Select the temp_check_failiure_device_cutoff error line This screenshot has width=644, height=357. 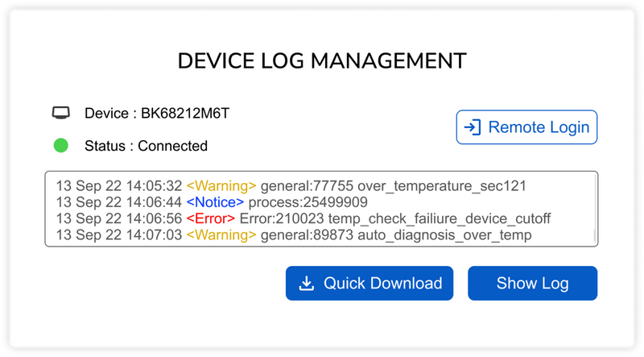[x=394, y=218]
